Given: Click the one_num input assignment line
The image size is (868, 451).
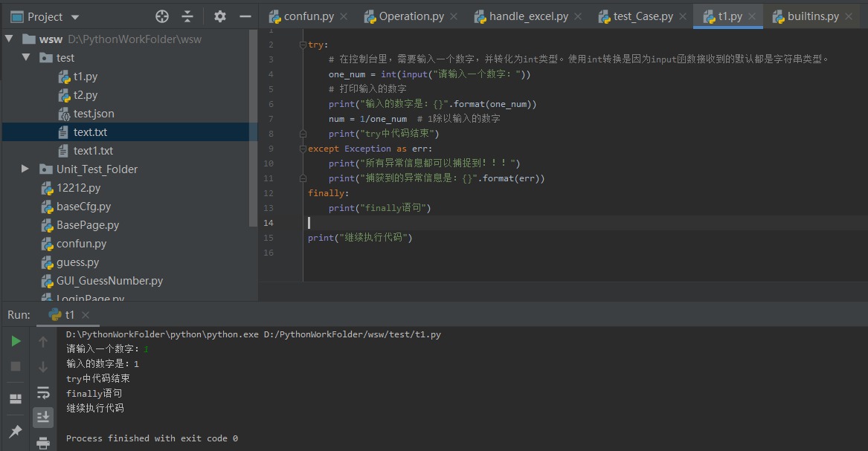Looking at the screenshot, I should tap(430, 74).
